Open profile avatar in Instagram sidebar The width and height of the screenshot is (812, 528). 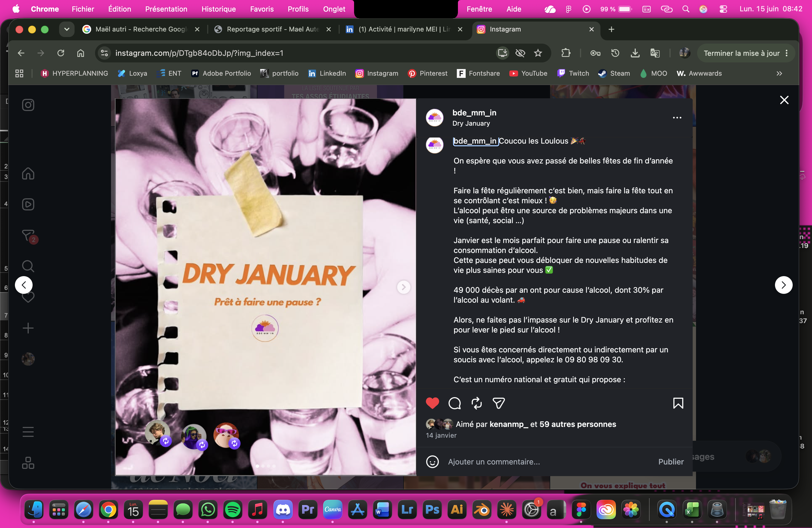(x=28, y=359)
